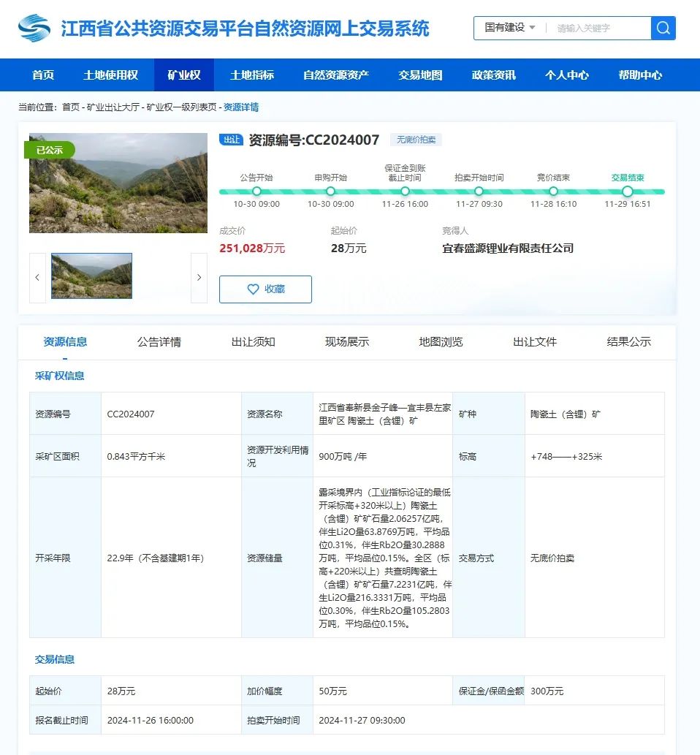Screen dimensions: 700x755
Task: Switch to the 地图浏览 tab
Action: [x=440, y=341]
